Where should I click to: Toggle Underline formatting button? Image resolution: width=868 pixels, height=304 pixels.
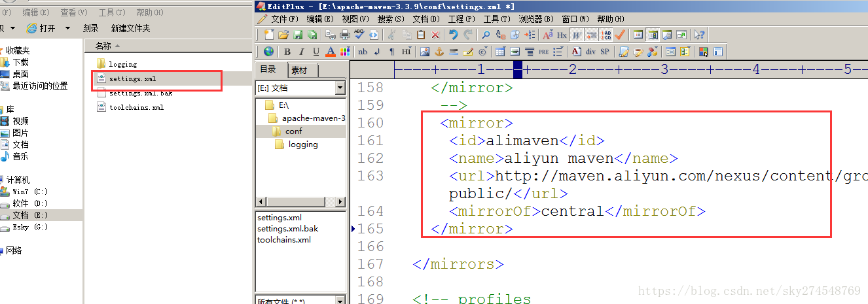pos(316,52)
